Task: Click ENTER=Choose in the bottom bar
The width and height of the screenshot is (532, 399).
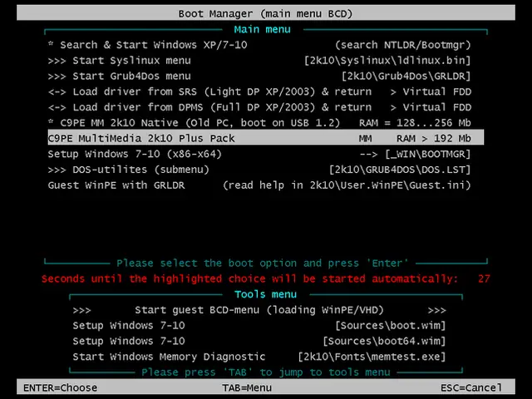Action: tap(61, 388)
